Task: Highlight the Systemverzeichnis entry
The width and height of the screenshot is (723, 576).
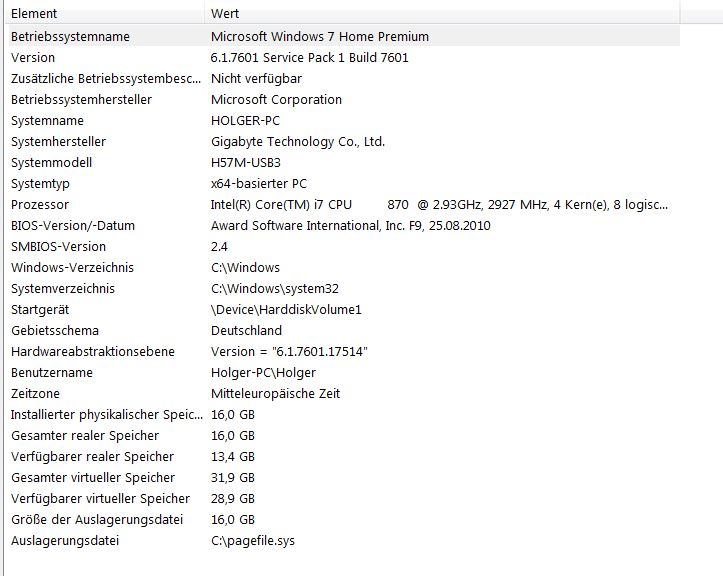Action: click(x=63, y=289)
